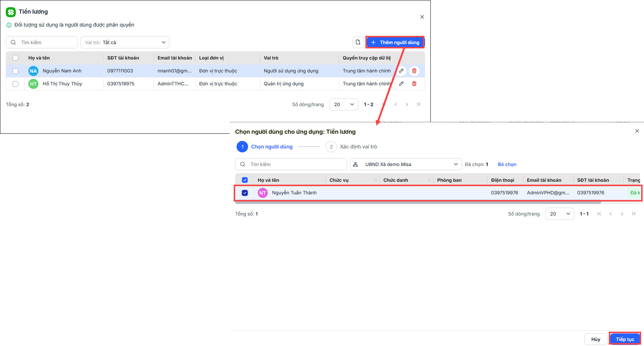Open the UBND Xã demo Misa dropdown

click(406, 164)
